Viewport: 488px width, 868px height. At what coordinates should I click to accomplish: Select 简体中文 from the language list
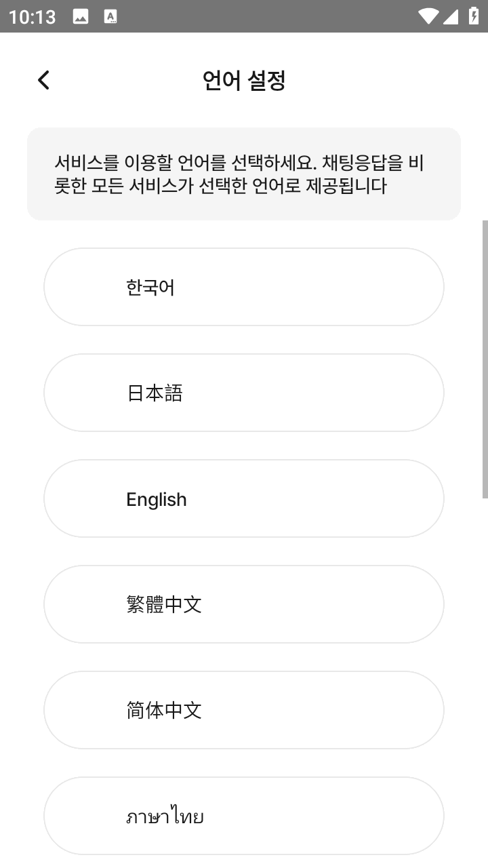point(244,710)
